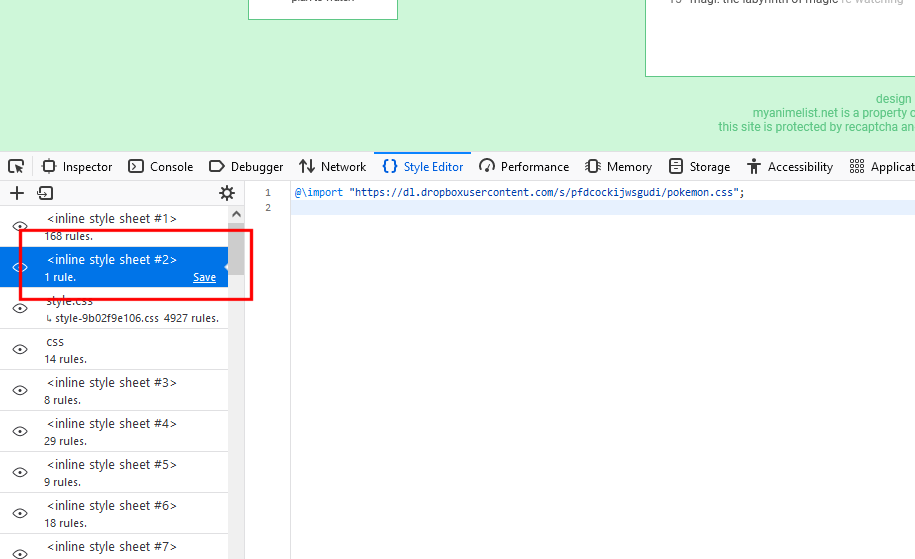Open Style Editor options gear
This screenshot has height=559, width=915.
[x=227, y=193]
